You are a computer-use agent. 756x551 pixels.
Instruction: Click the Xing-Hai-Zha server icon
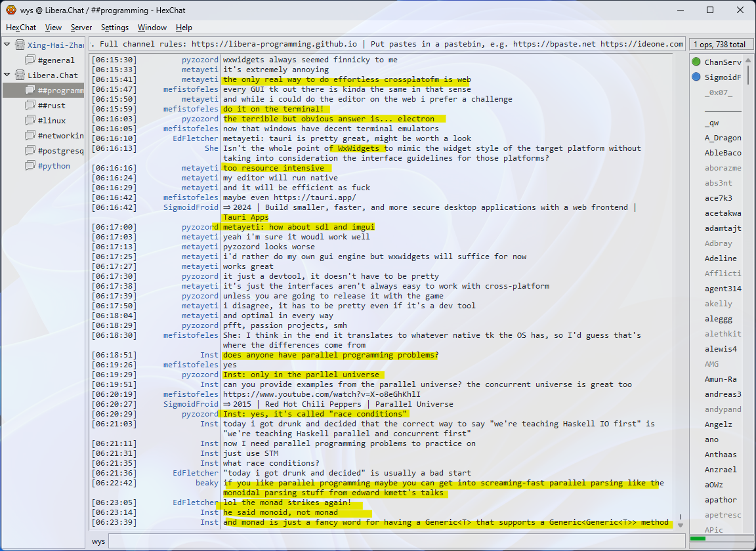coord(20,45)
